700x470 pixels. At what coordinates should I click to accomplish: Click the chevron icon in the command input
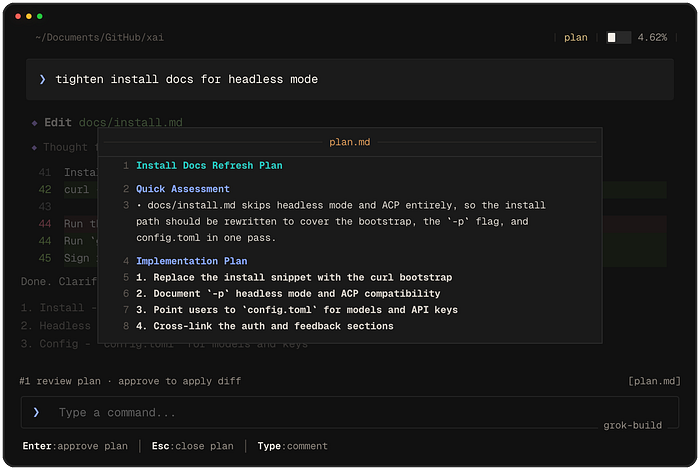pos(36,412)
